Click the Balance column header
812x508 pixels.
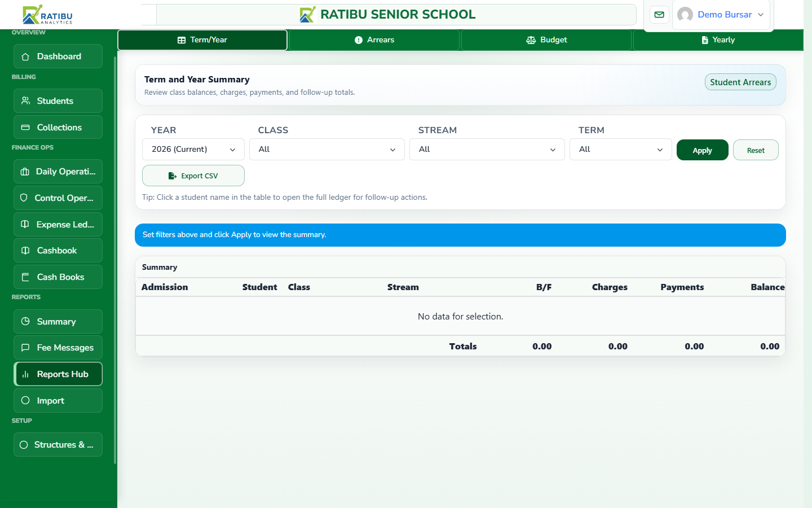pyautogui.click(x=767, y=287)
